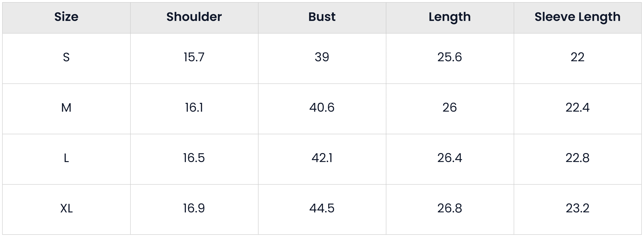This screenshot has width=644, height=237.
Task: Click shoulder value 16.5
Action: coord(194,158)
